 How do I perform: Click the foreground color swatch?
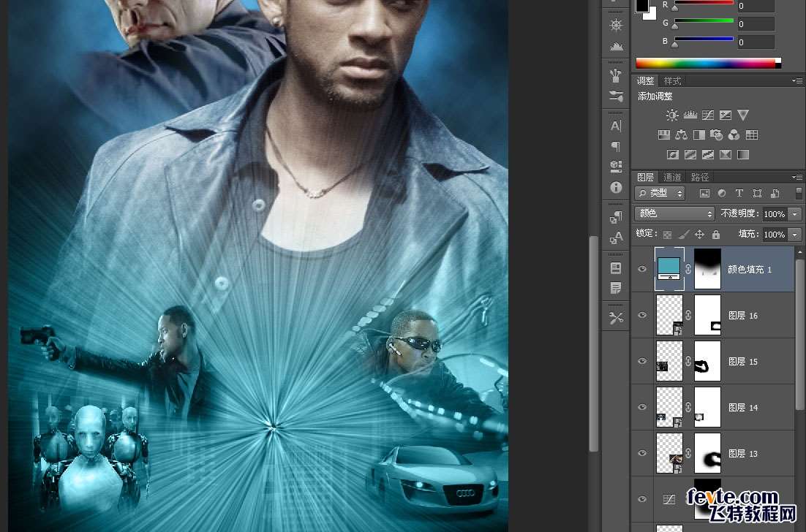click(641, 5)
